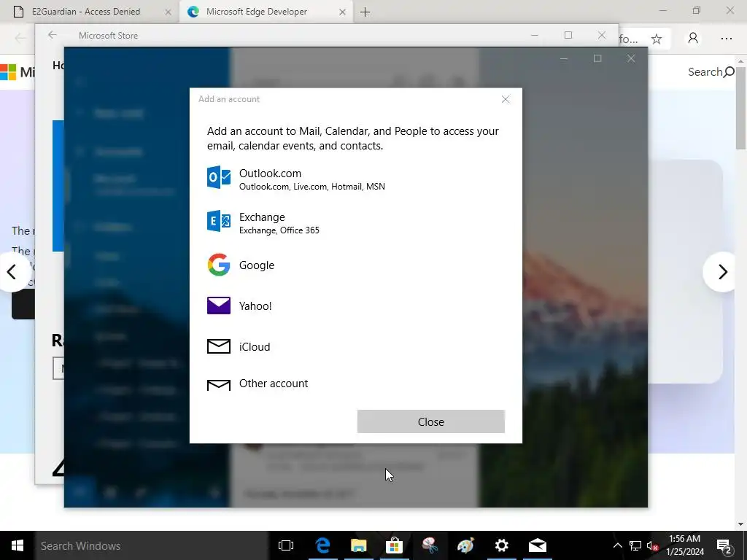Viewport: 747px width, 560px height.
Task: Close the E2Guardian browser tab
Action: tap(169, 12)
